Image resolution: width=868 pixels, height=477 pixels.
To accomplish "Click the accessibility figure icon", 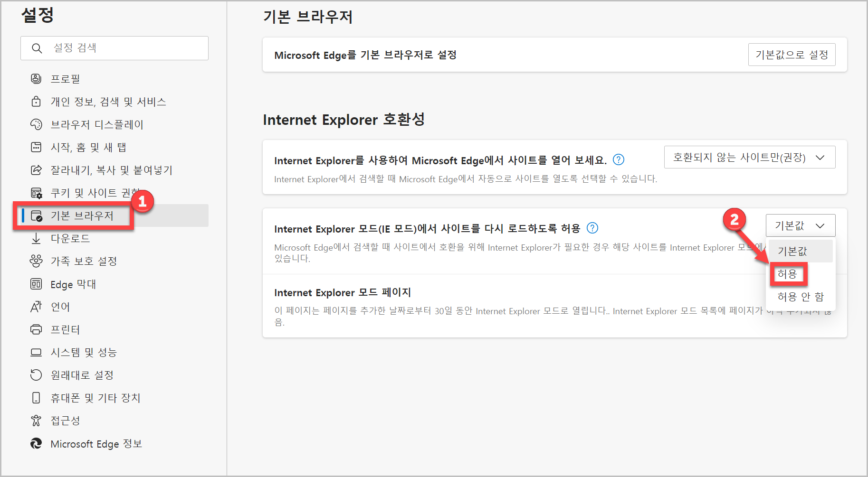I will coord(36,421).
